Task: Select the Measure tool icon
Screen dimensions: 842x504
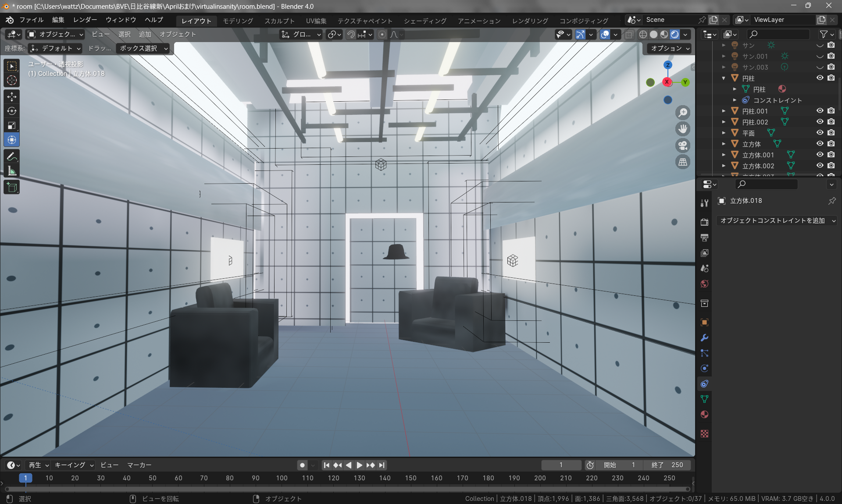Action: pyautogui.click(x=12, y=171)
